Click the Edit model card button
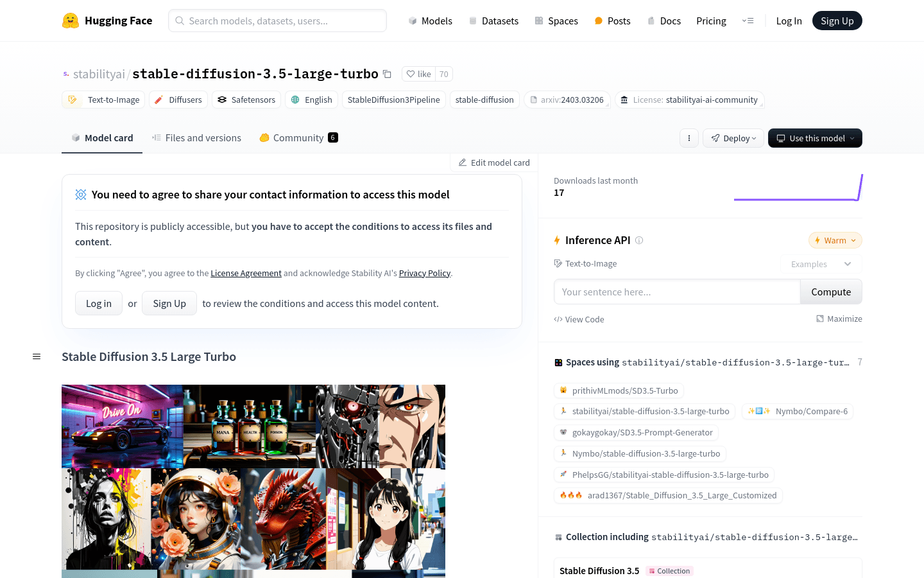The height and width of the screenshot is (578, 924). 494,162
